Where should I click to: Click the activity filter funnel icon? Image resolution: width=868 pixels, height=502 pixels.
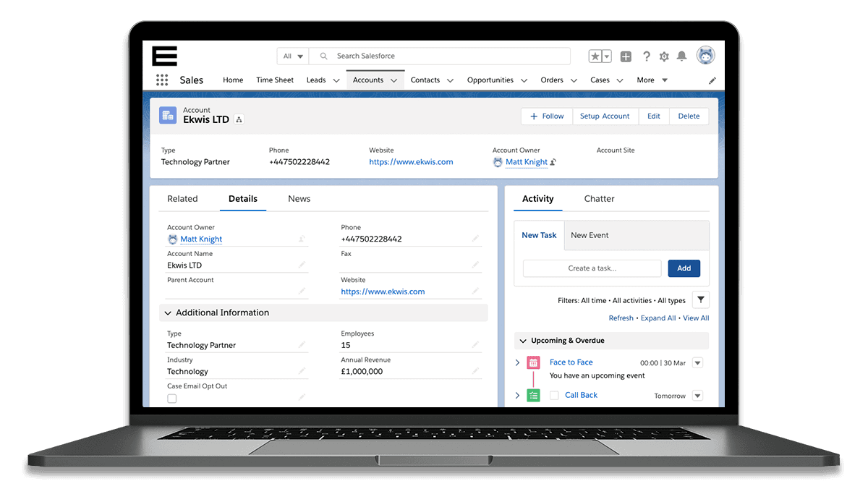pos(700,299)
